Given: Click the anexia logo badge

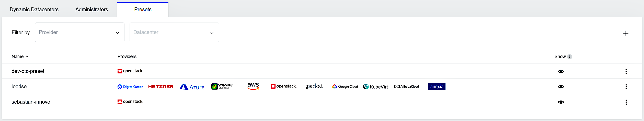Looking at the screenshot, I should pyautogui.click(x=437, y=86).
